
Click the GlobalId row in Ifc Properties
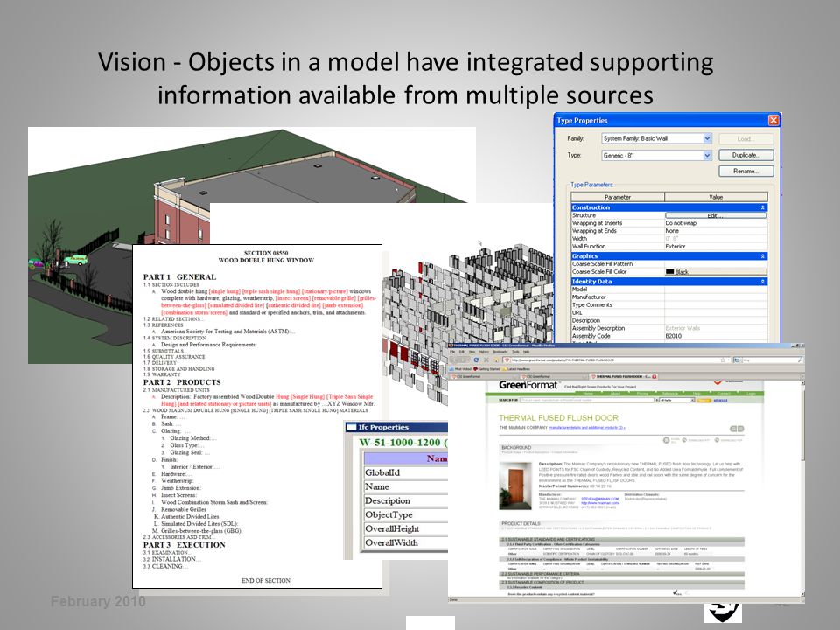pos(405,472)
